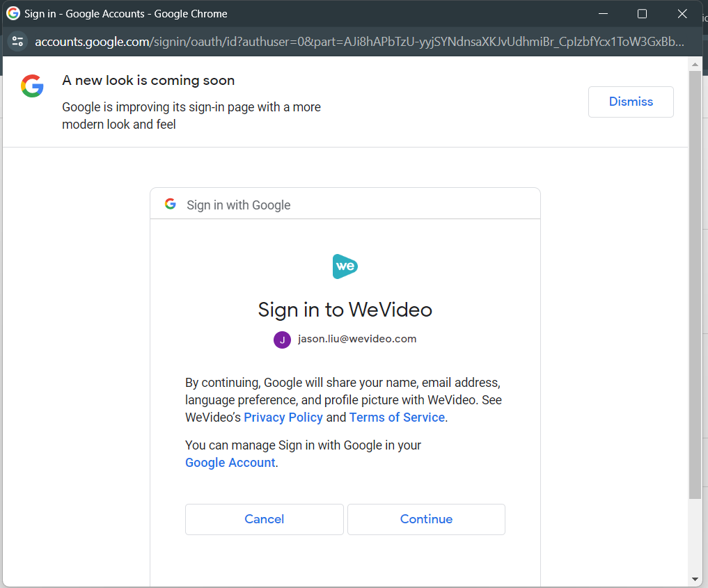
Task: Cancel the WeVideo sign-in
Action: point(264,519)
